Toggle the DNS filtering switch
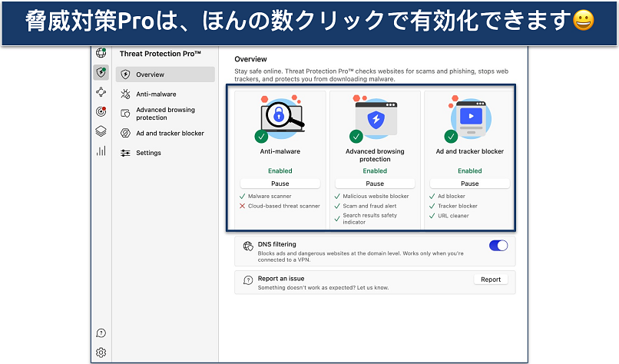The height and width of the screenshot is (364, 619). (498, 246)
